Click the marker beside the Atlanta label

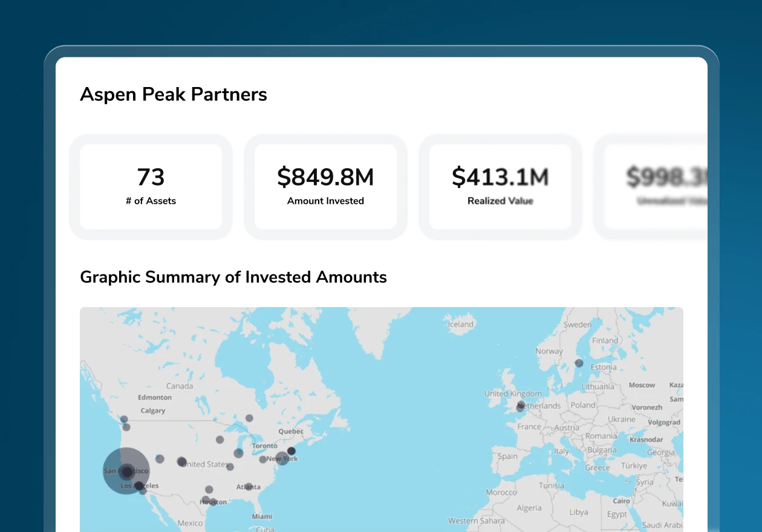(x=249, y=487)
